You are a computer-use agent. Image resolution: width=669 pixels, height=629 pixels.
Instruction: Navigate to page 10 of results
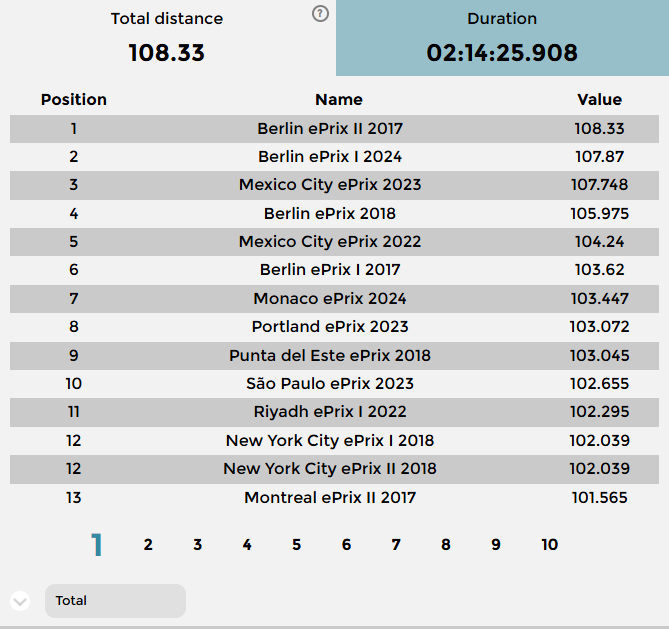[x=550, y=545]
